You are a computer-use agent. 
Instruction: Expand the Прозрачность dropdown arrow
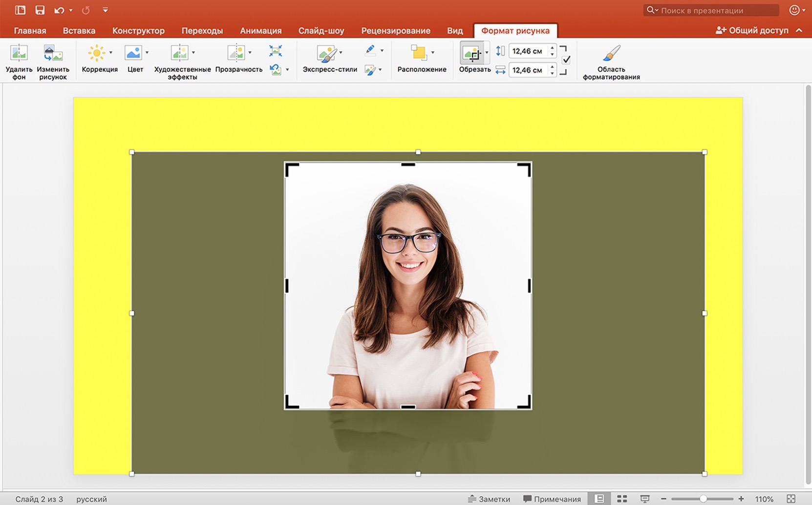[x=250, y=52]
